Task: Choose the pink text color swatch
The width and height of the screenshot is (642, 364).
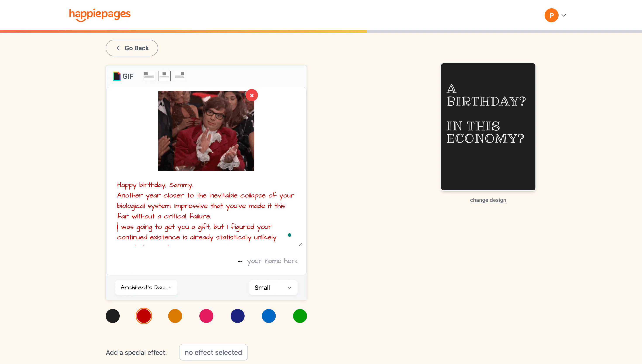Action: (x=206, y=316)
